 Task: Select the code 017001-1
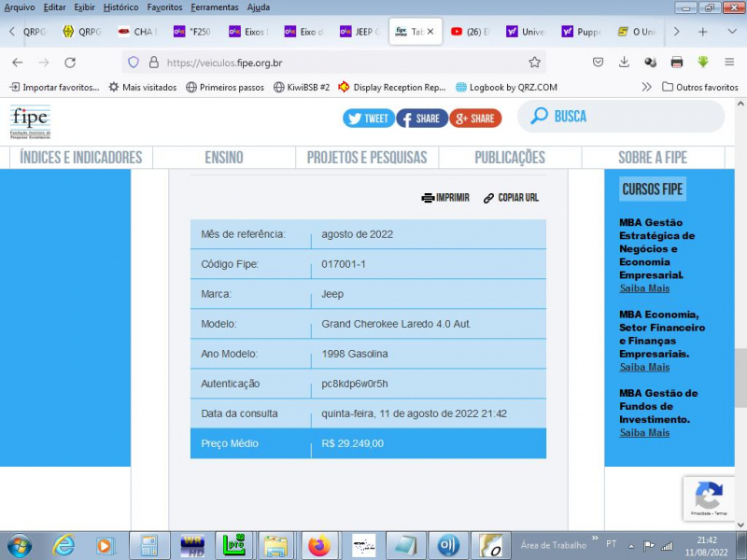pyautogui.click(x=344, y=264)
